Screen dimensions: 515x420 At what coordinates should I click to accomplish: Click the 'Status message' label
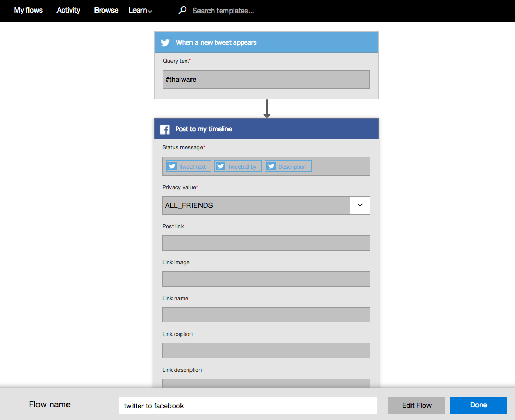click(183, 147)
